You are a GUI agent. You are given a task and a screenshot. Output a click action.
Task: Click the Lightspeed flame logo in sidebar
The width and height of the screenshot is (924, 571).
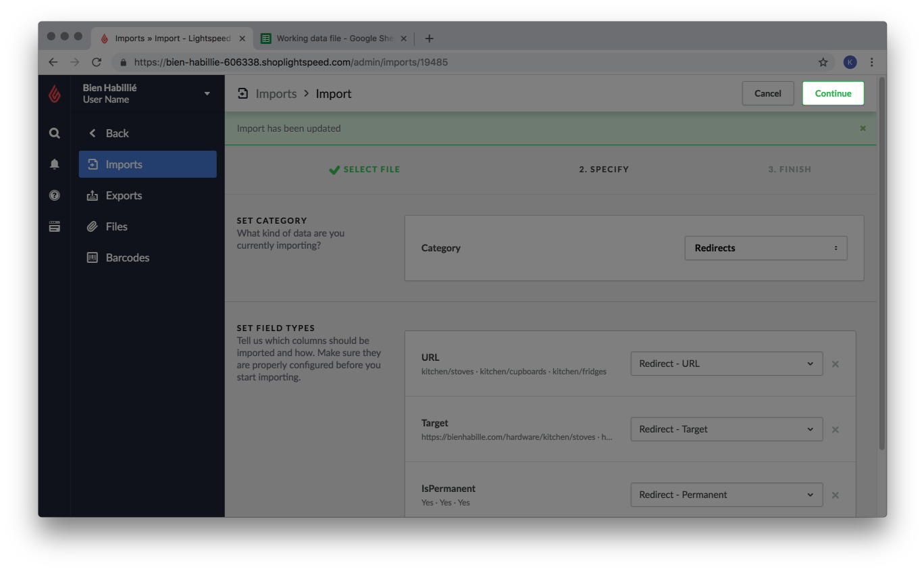pos(55,94)
